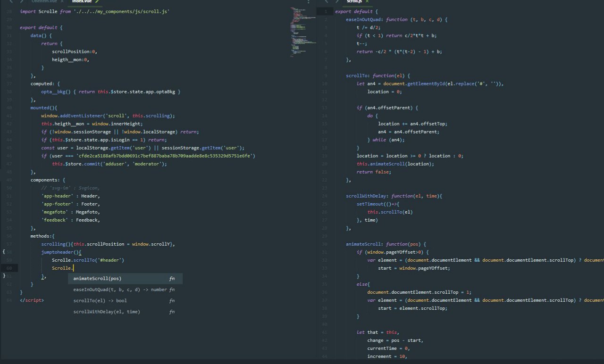Image resolution: width=604 pixels, height=364 pixels.
Task: Click 'start = element.scrollTop;' line
Action: [x=412, y=308]
